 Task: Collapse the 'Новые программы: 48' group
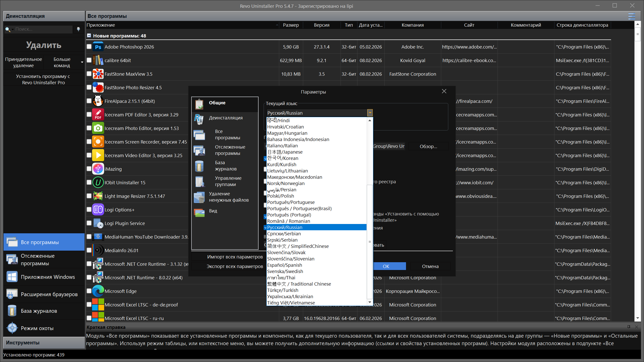89,36
